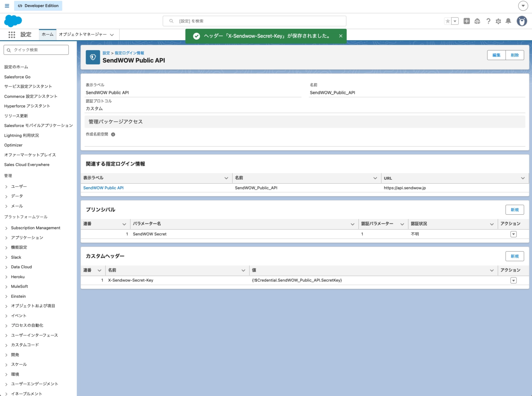The height and width of the screenshot is (396, 532).
Task: Follow the 指定ログイン情報 breadcrumb link
Action: [x=129, y=53]
